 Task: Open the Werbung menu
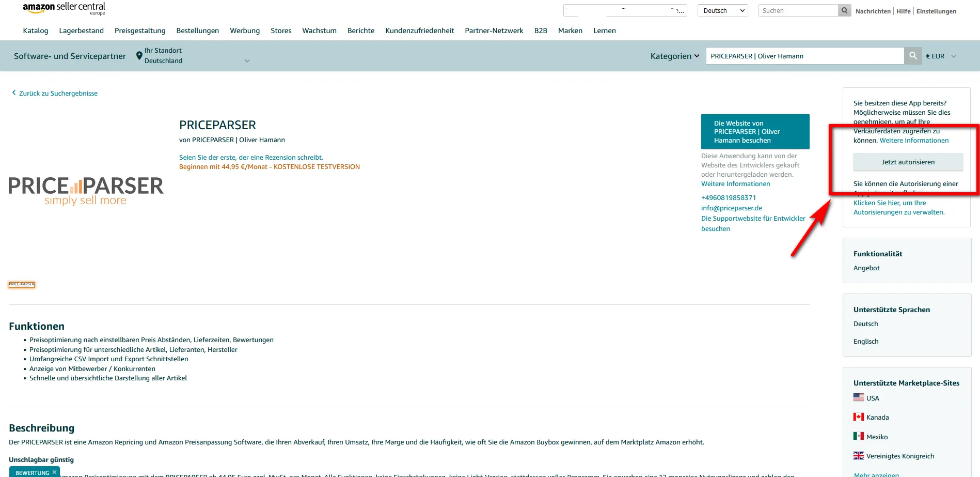point(245,30)
